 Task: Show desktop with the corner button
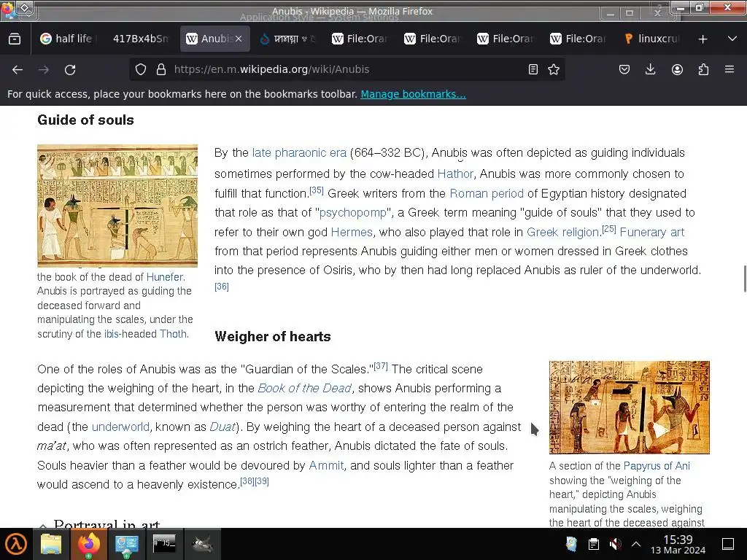point(728,544)
